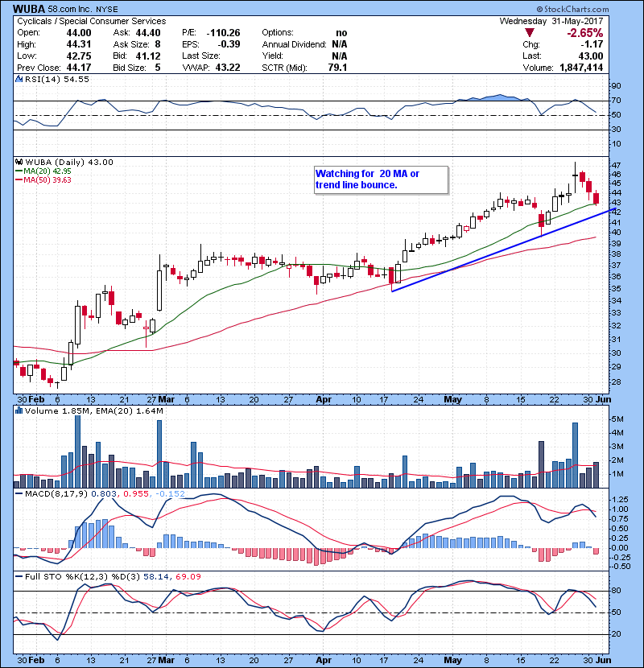Click the date 'Wednesday 31-May-2017'
This screenshot has width=644, height=668.
pyautogui.click(x=551, y=21)
